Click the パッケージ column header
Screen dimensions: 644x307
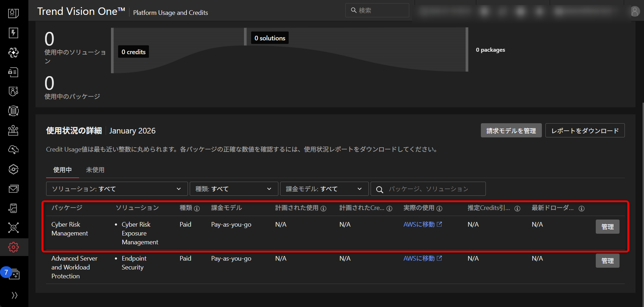67,208
